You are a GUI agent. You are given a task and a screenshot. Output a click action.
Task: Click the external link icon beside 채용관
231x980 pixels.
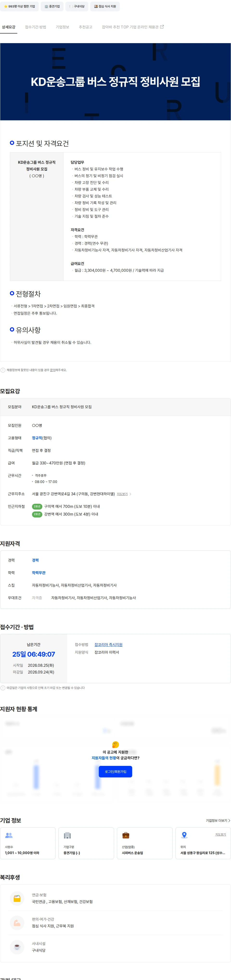click(x=162, y=27)
